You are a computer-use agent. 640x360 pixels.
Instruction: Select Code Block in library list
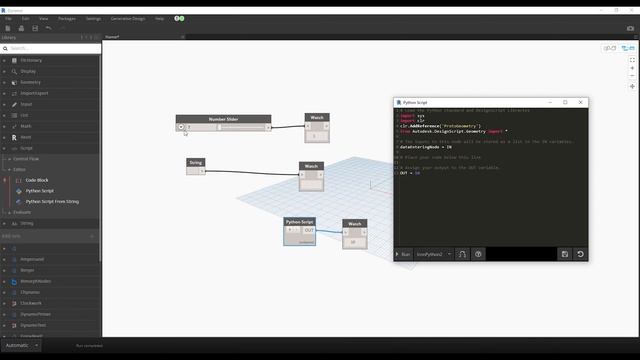click(x=37, y=180)
